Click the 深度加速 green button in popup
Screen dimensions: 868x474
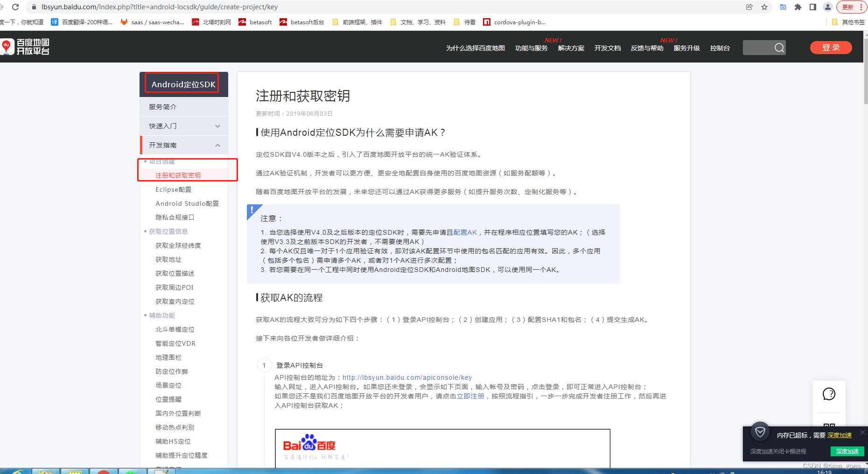pos(847,452)
